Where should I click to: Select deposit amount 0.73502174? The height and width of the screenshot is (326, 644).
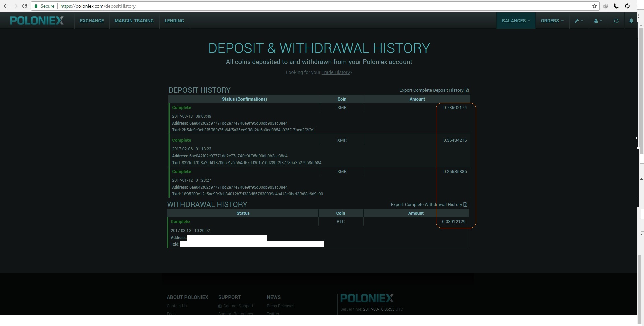455,108
